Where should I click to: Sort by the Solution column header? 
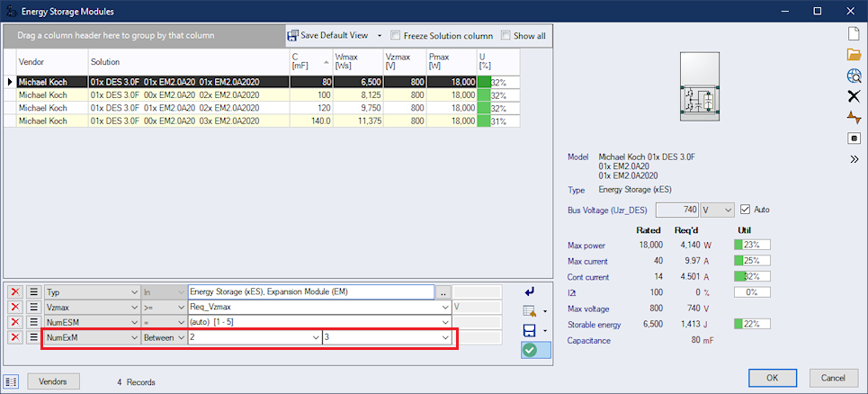(189, 61)
